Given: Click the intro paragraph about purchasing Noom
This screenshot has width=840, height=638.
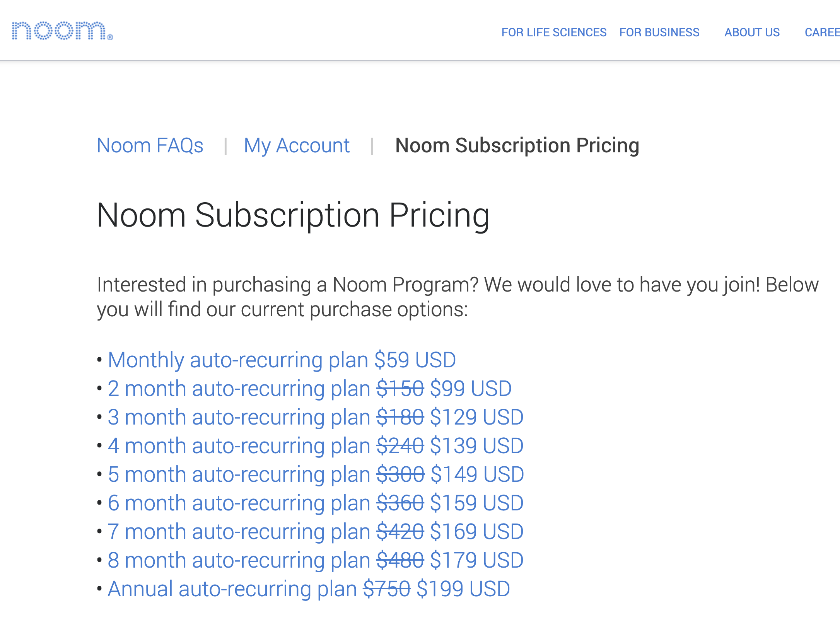Looking at the screenshot, I should [x=458, y=297].
